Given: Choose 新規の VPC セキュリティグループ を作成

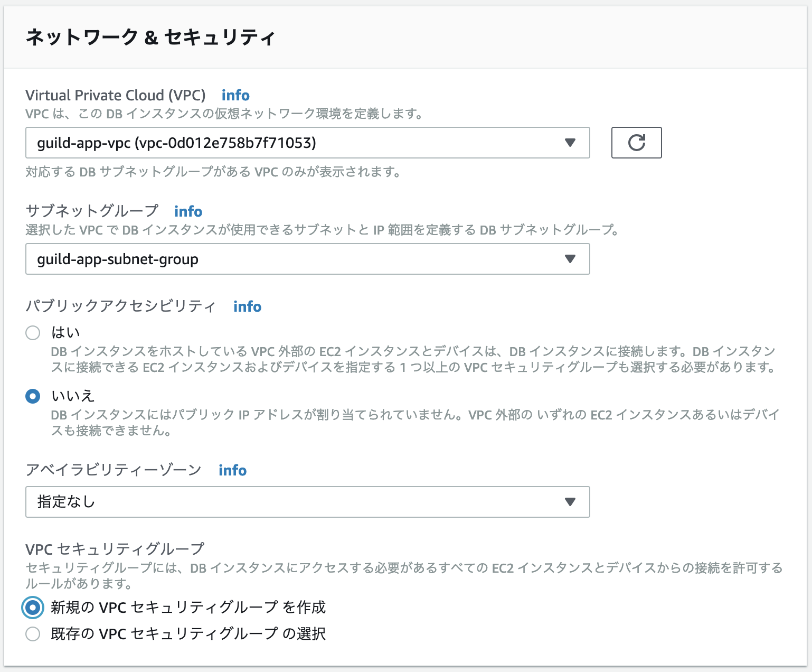Looking at the screenshot, I should point(33,608).
